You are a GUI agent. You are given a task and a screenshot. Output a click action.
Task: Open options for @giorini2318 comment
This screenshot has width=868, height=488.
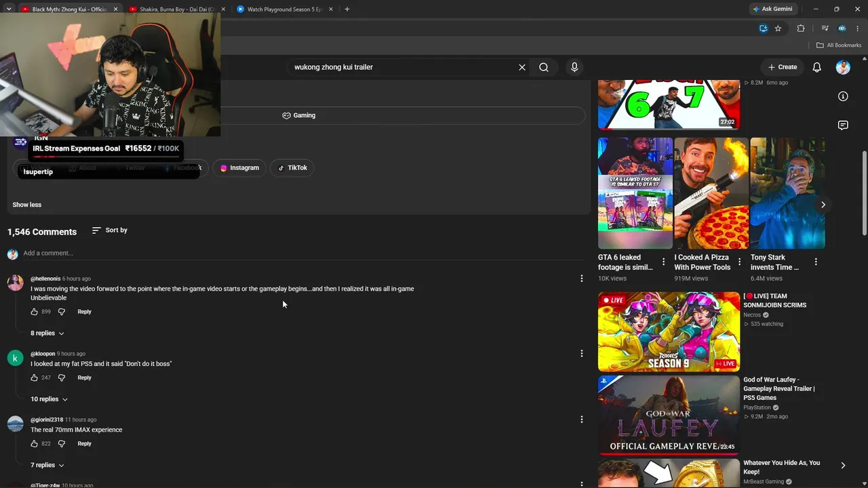tap(581, 420)
